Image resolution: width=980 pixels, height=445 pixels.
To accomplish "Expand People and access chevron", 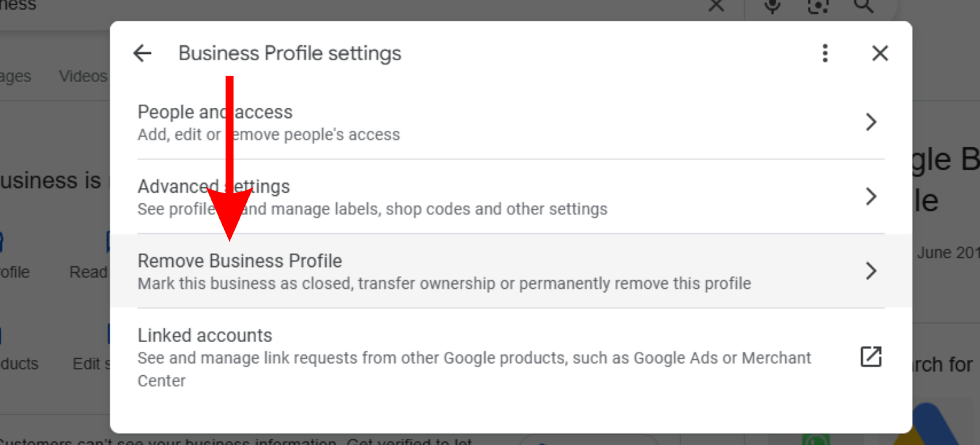I will [871, 122].
